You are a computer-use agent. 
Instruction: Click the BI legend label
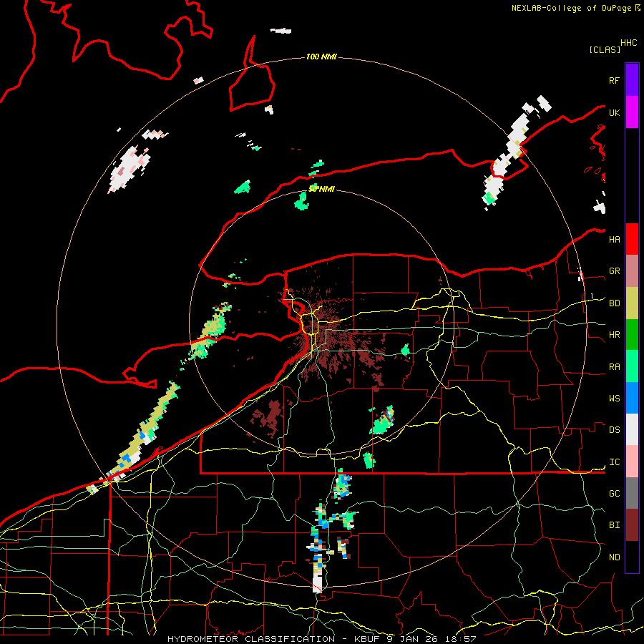click(614, 525)
